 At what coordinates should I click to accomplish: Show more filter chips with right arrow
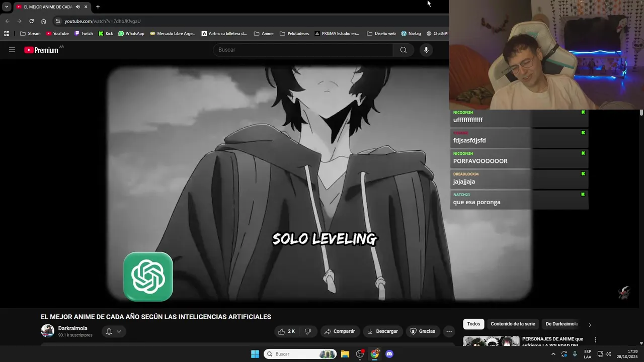(x=590, y=324)
